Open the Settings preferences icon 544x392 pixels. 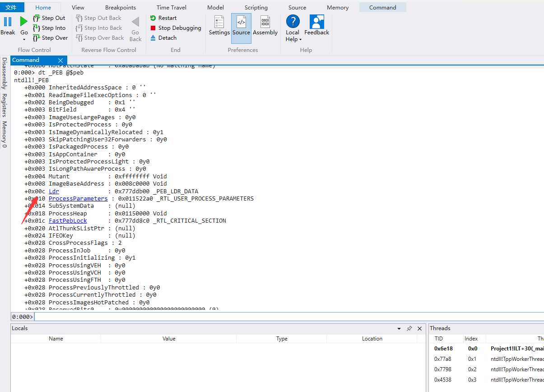pos(219,23)
